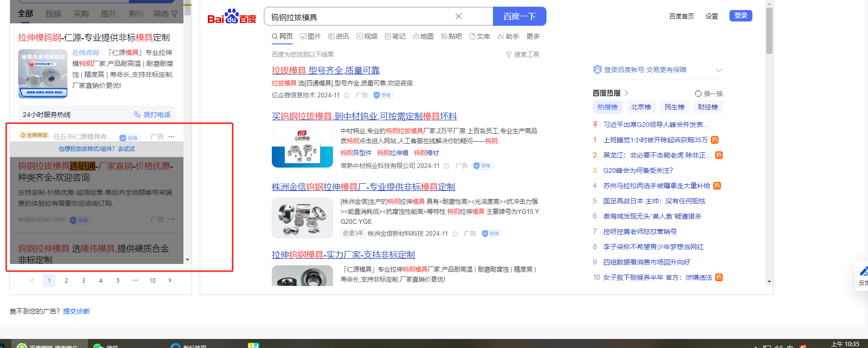Image resolution: width=868 pixels, height=348 pixels.
Task: Go to next page in mobile preview pagination
Action: [170, 280]
